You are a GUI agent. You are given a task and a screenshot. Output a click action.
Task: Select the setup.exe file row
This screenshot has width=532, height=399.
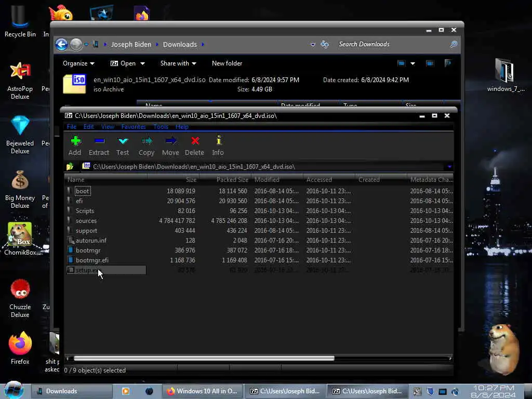(x=260, y=270)
